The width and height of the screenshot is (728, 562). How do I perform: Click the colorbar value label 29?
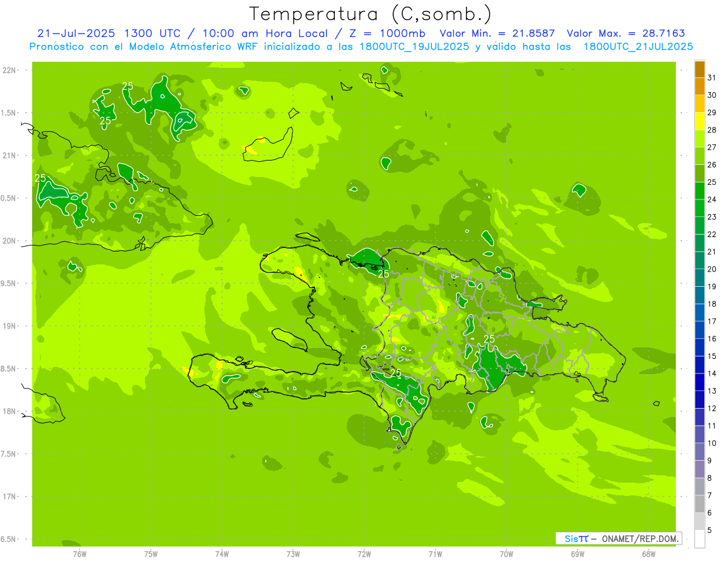(712, 112)
